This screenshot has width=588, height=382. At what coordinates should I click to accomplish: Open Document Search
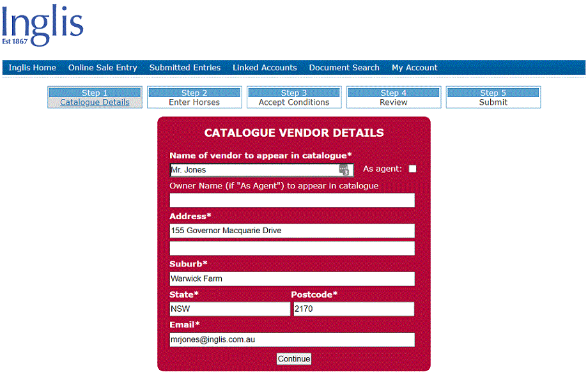click(x=344, y=68)
